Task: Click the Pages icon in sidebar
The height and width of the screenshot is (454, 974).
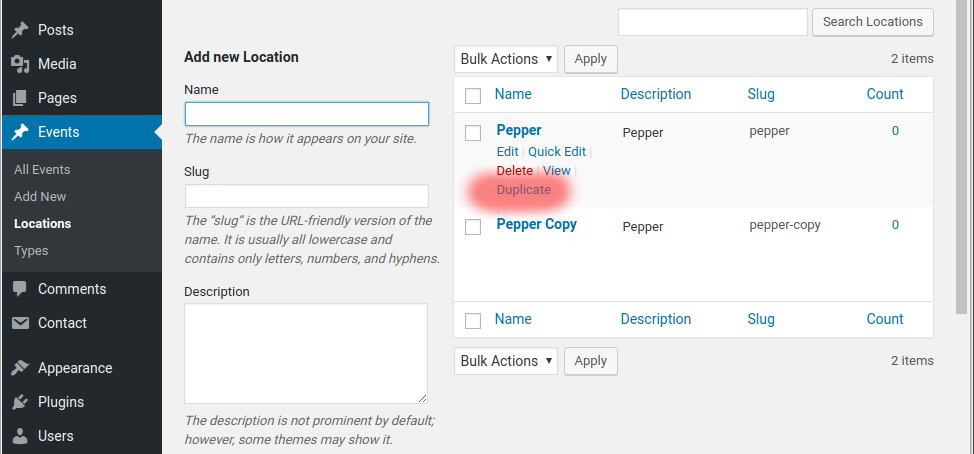Action: pos(20,98)
